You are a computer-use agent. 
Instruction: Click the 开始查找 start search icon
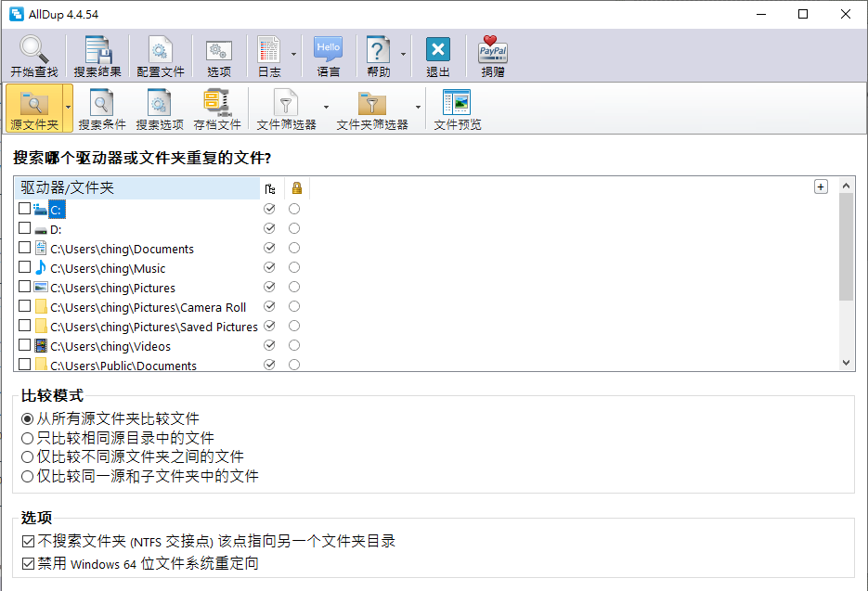pos(33,56)
